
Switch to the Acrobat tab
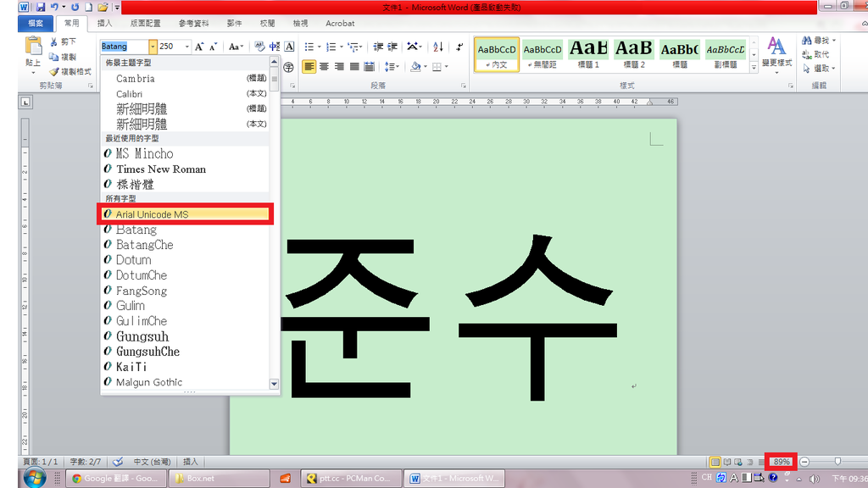coord(340,23)
